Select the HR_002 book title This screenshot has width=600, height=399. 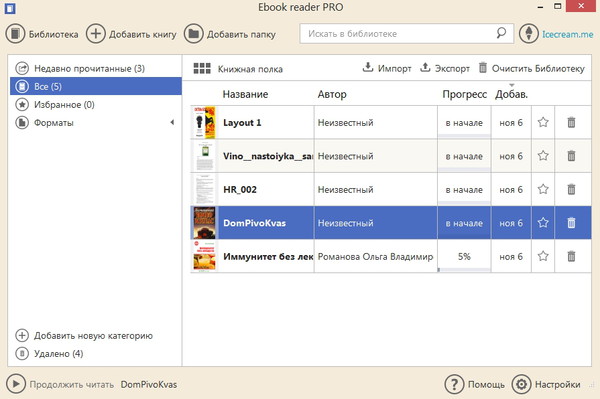coord(240,190)
